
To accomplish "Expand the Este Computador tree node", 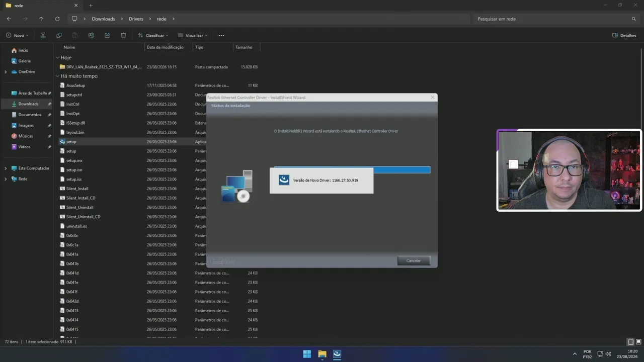I will [x=6, y=168].
